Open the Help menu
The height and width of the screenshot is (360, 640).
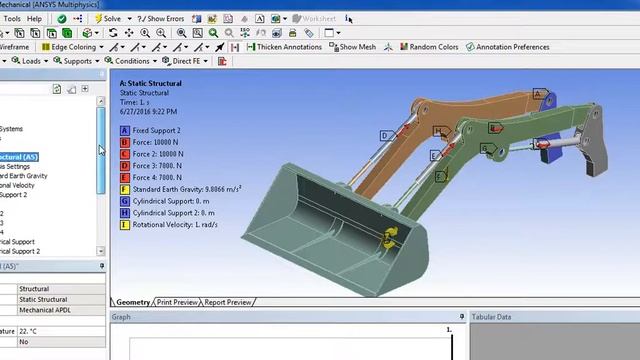(34, 19)
